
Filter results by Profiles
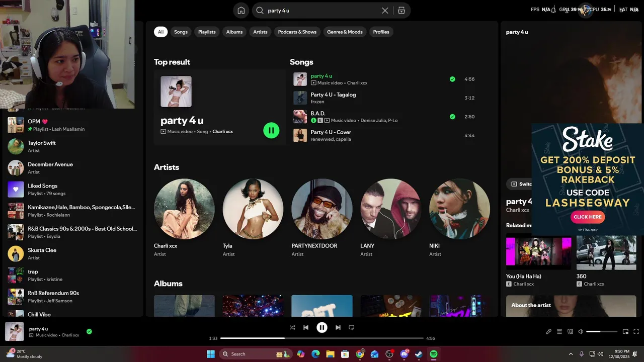381,32
